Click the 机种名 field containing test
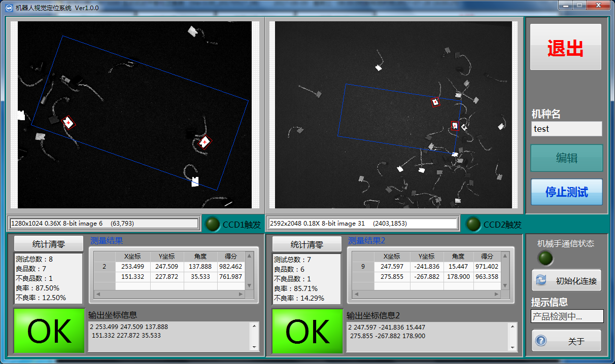615x364 pixels. [x=566, y=129]
